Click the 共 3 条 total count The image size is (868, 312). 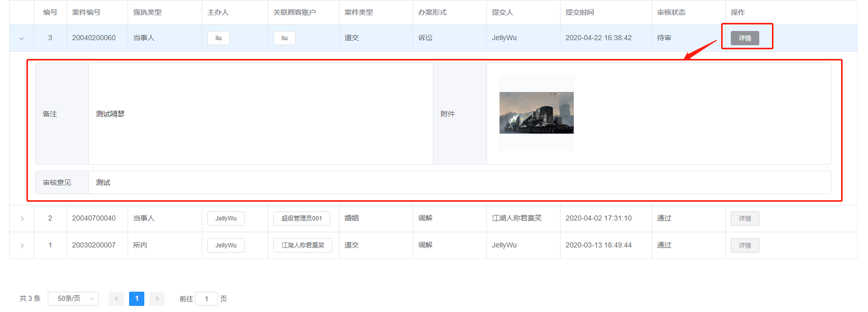pyautogui.click(x=30, y=299)
